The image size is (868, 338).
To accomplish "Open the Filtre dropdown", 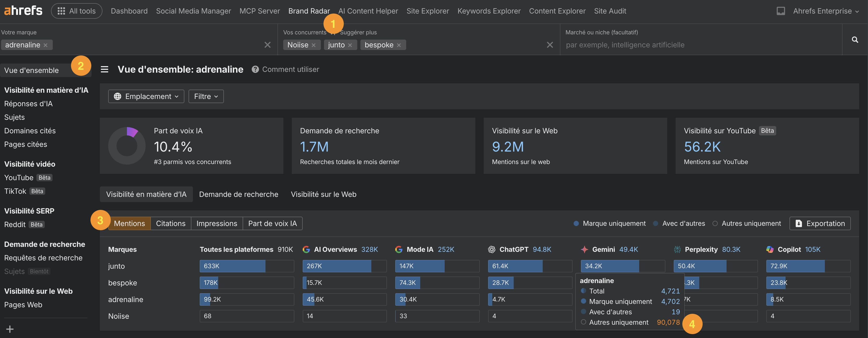I will point(205,96).
